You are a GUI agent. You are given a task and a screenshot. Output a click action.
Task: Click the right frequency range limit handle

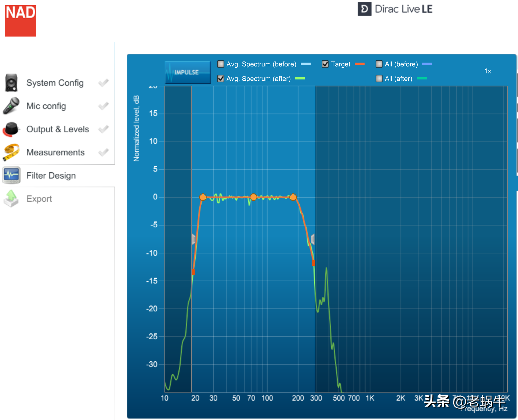(313, 239)
